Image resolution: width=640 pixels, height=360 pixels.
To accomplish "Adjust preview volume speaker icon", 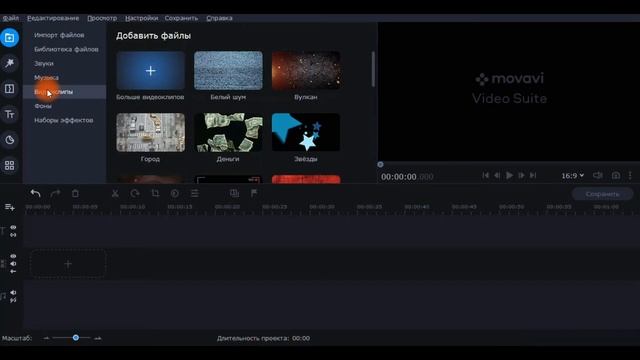I will (598, 176).
